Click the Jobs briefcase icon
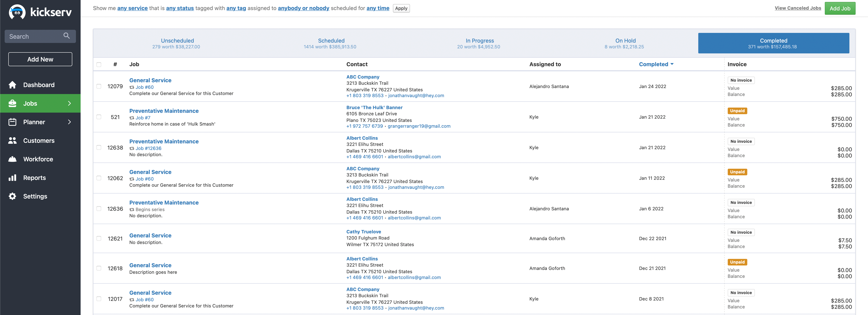Screen dimensions: 868x315 [x=12, y=103]
